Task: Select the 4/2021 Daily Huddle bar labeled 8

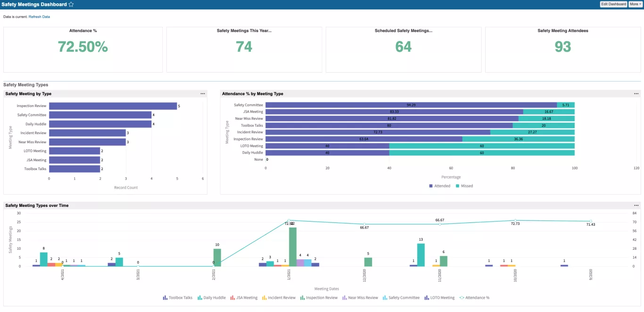Action: click(x=44, y=259)
